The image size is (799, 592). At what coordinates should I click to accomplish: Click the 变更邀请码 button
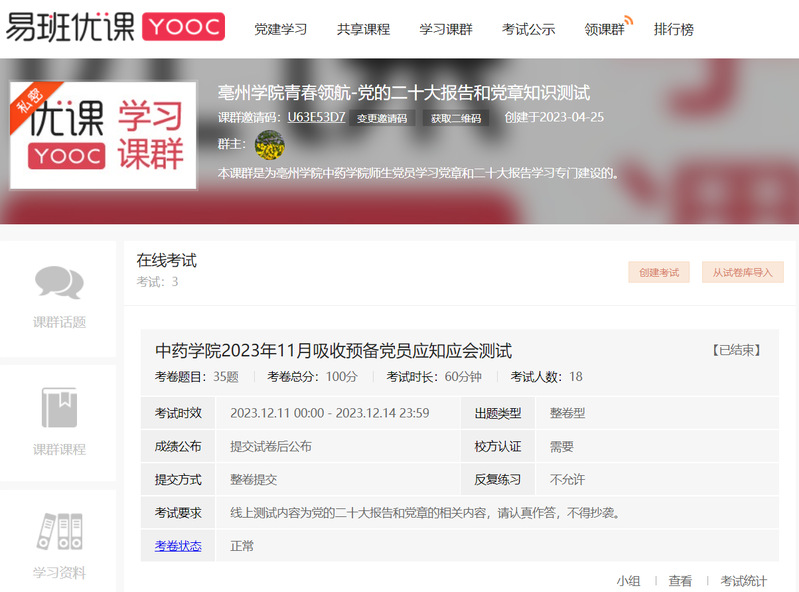click(x=382, y=118)
